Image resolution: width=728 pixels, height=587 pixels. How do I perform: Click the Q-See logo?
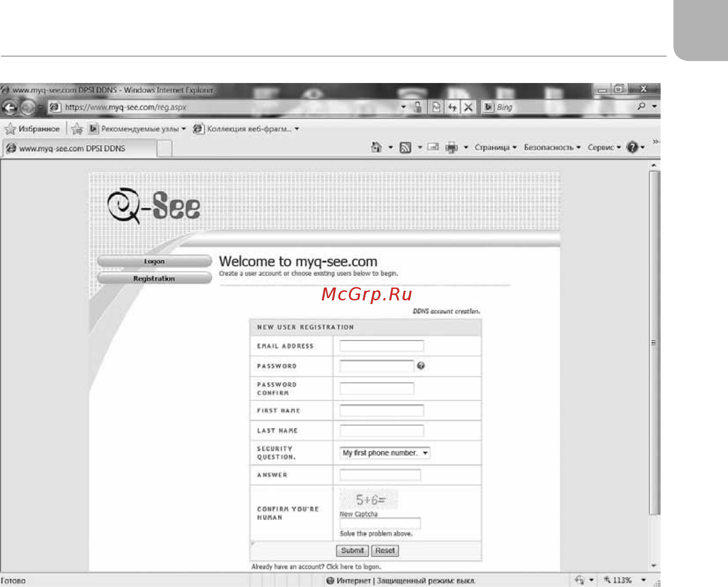click(154, 206)
